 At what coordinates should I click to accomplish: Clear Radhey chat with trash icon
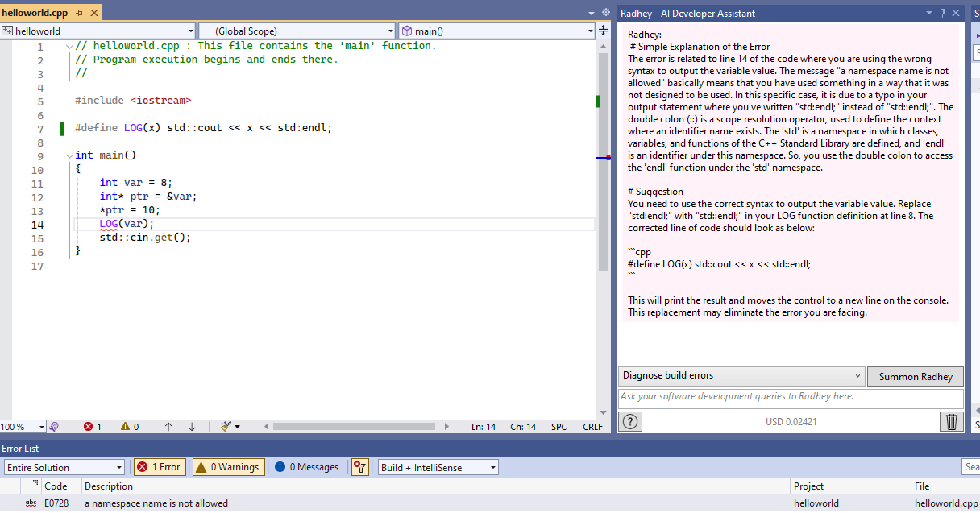click(x=952, y=421)
